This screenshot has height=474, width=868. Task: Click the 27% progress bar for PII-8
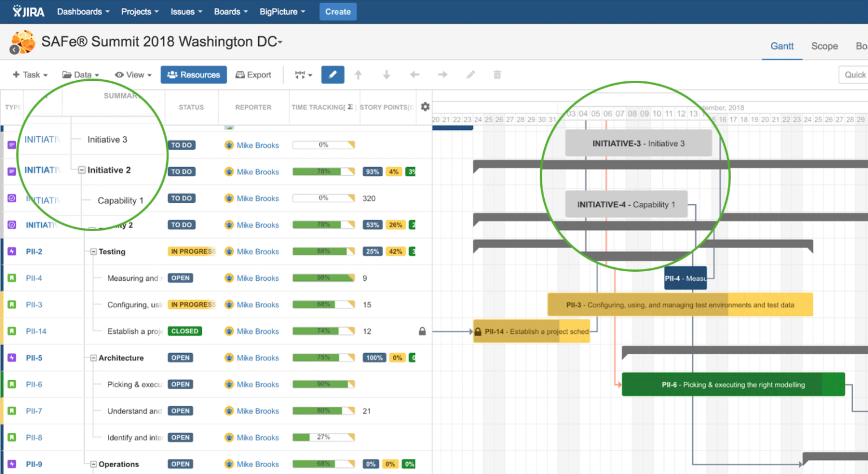point(323,437)
